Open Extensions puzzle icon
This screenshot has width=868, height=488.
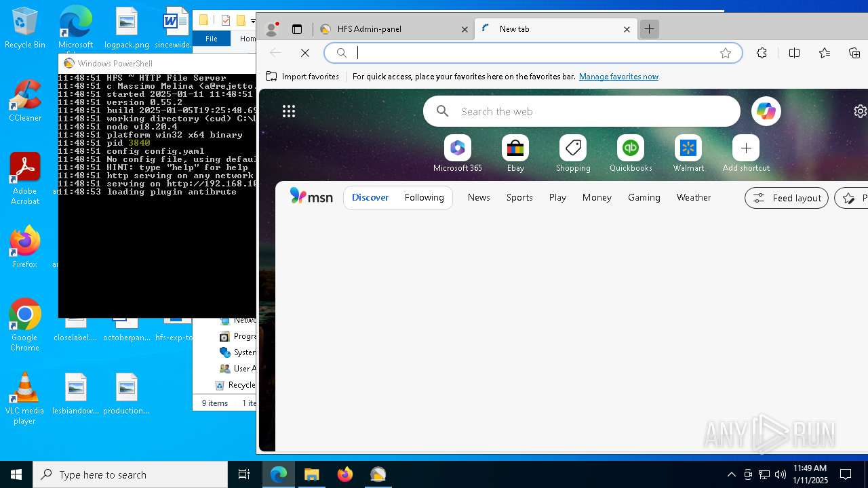pyautogui.click(x=762, y=53)
